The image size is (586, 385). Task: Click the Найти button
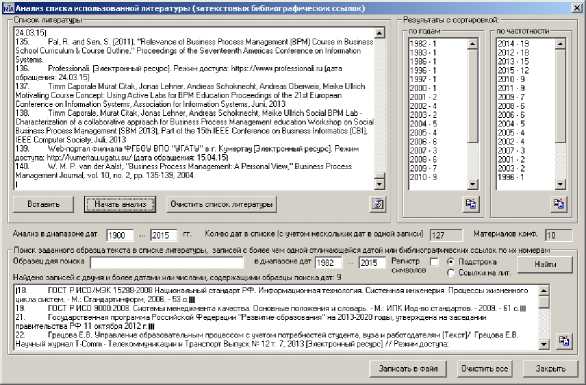(545, 264)
